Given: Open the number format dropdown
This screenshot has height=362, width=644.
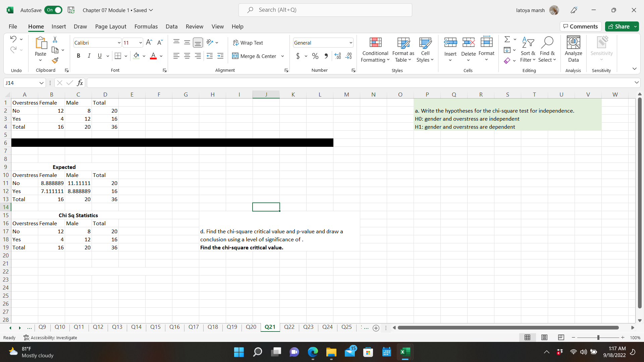Looking at the screenshot, I should [x=351, y=43].
